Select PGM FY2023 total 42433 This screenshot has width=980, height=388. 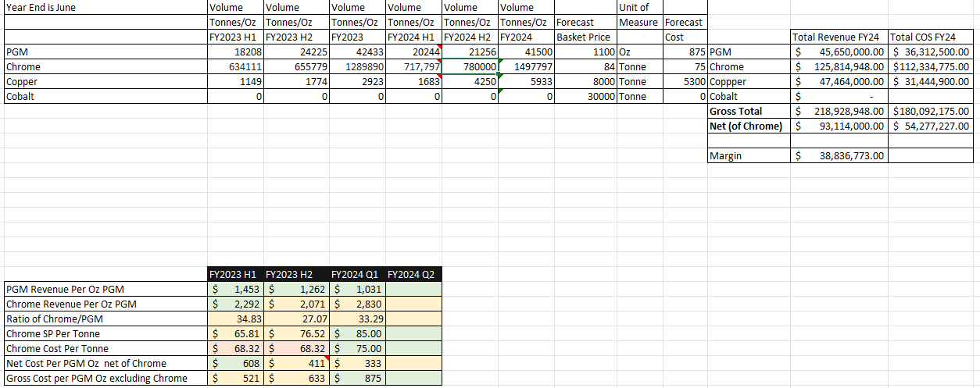(x=357, y=52)
